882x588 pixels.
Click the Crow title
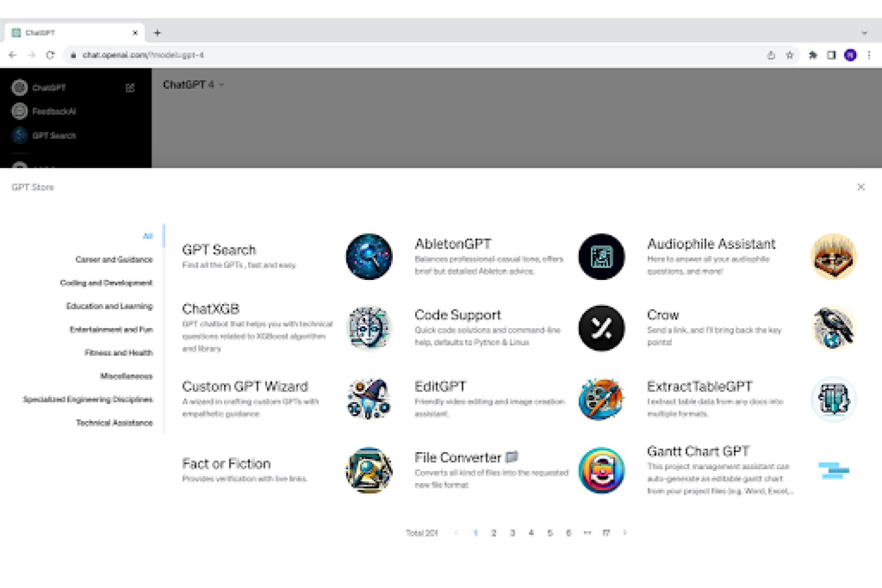(x=663, y=315)
